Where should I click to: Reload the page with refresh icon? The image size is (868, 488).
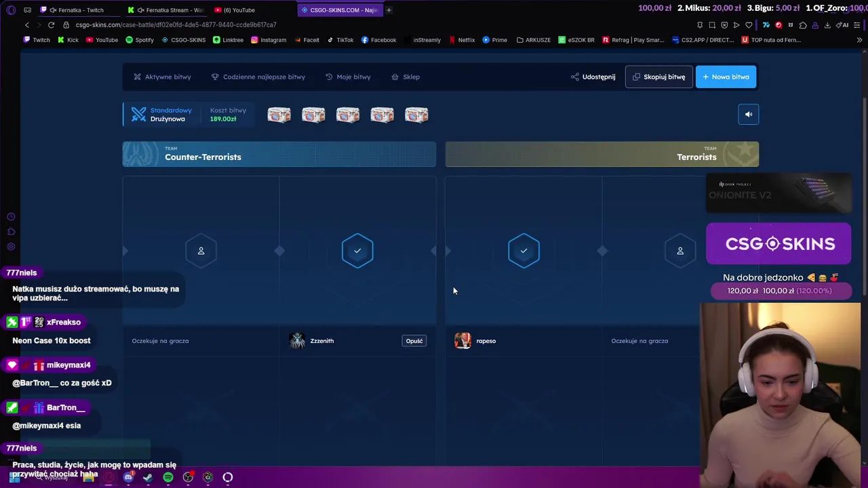(51, 25)
